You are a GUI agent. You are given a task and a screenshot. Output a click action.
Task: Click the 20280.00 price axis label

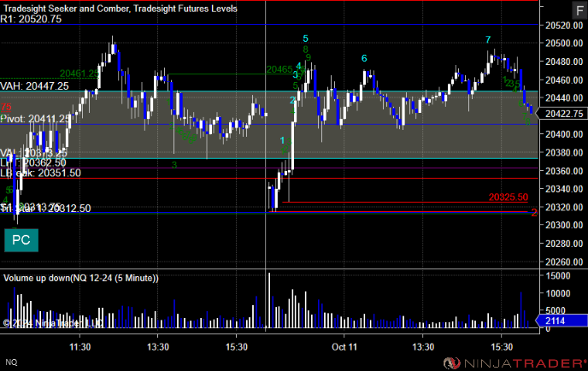(564, 244)
